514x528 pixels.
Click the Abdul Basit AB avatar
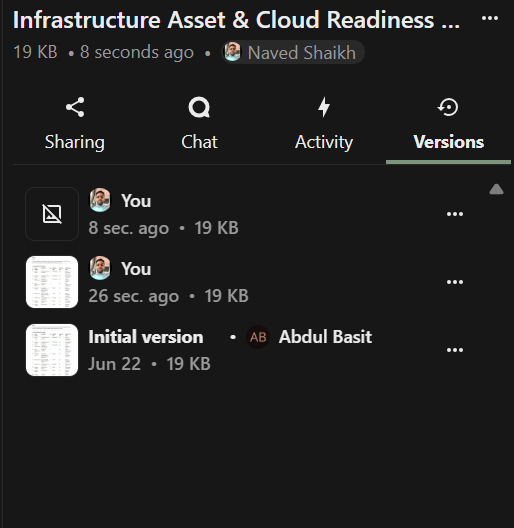click(258, 337)
